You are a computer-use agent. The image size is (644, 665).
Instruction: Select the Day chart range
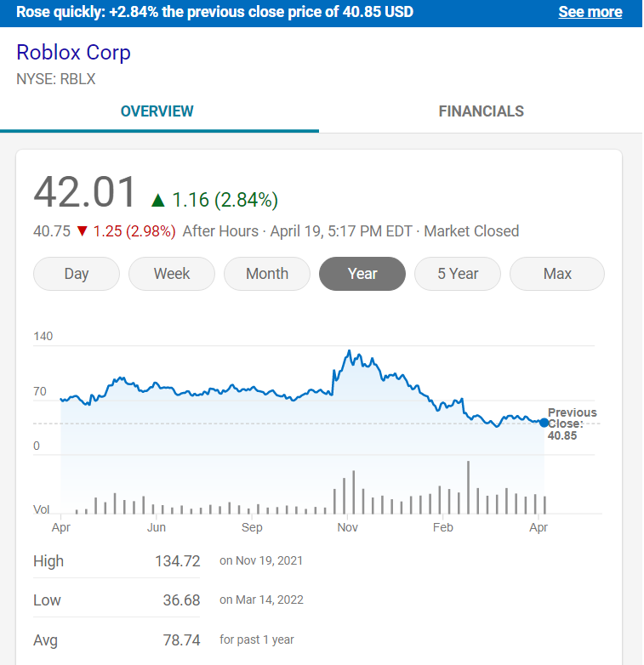(x=76, y=274)
